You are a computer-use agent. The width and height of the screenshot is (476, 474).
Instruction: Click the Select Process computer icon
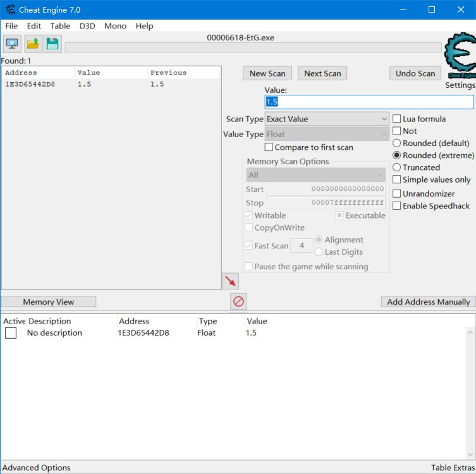click(12, 44)
